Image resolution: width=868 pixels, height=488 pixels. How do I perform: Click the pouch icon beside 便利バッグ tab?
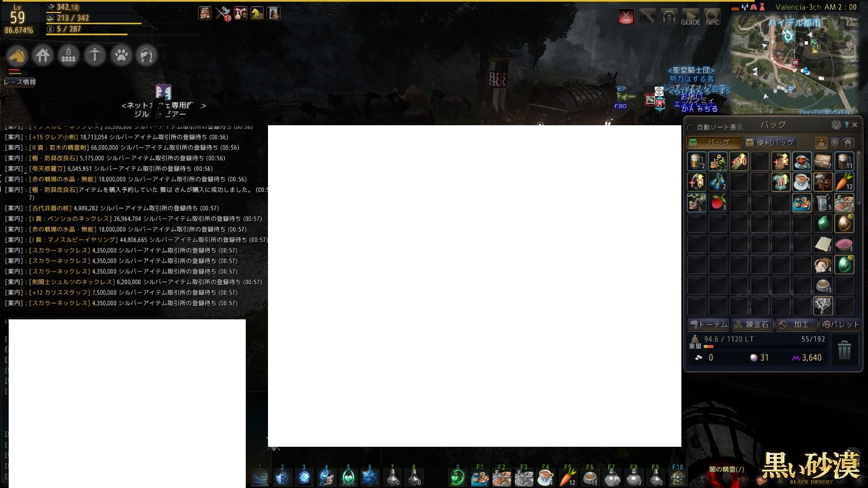[x=821, y=143]
